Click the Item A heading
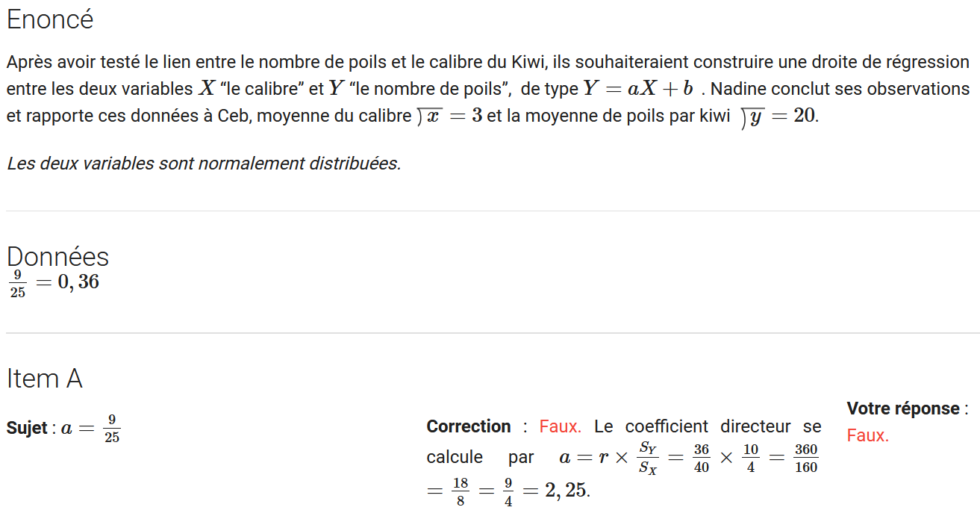This screenshot has width=980, height=519. 44,379
